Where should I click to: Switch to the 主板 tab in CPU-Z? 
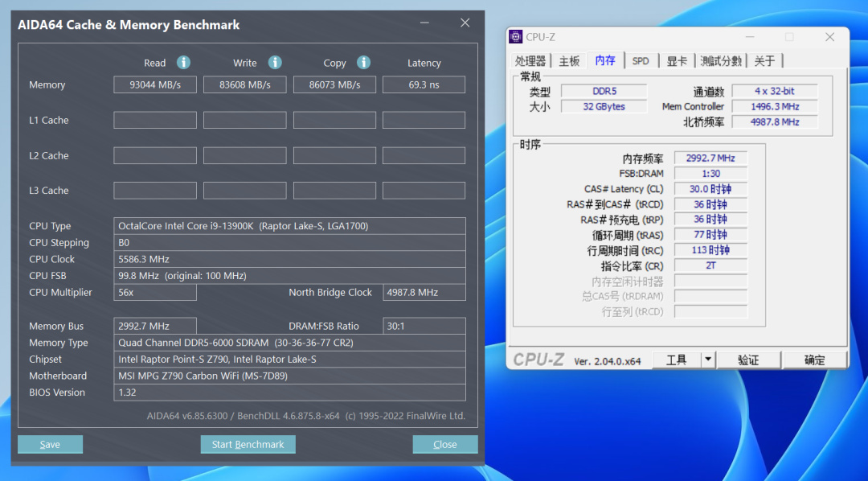pyautogui.click(x=569, y=61)
